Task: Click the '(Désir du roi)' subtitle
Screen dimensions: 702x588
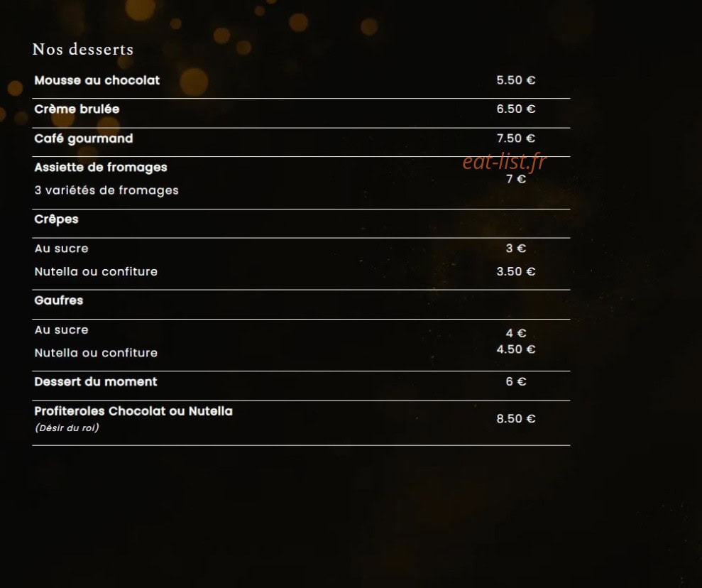Action: pos(67,428)
